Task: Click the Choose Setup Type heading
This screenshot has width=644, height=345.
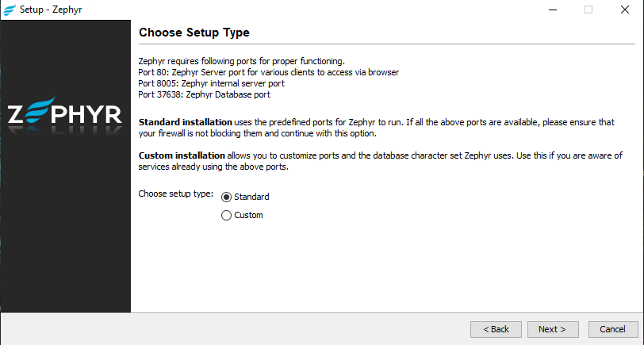Action: point(194,33)
